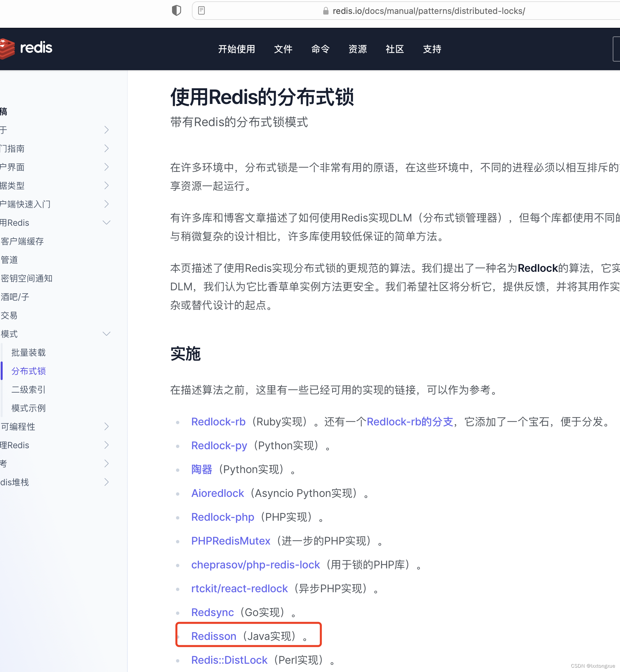Collapse the 用Redis sidebar section chevron
This screenshot has height=672, width=620.
coord(106,222)
